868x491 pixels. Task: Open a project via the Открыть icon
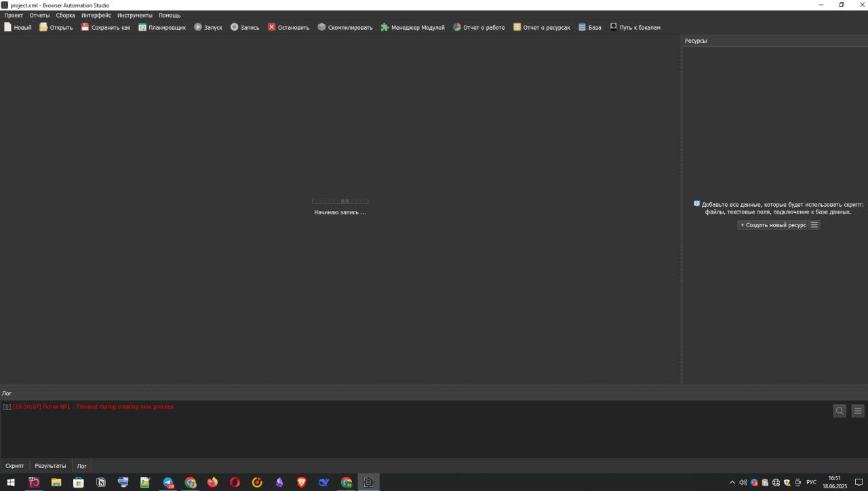(43, 27)
